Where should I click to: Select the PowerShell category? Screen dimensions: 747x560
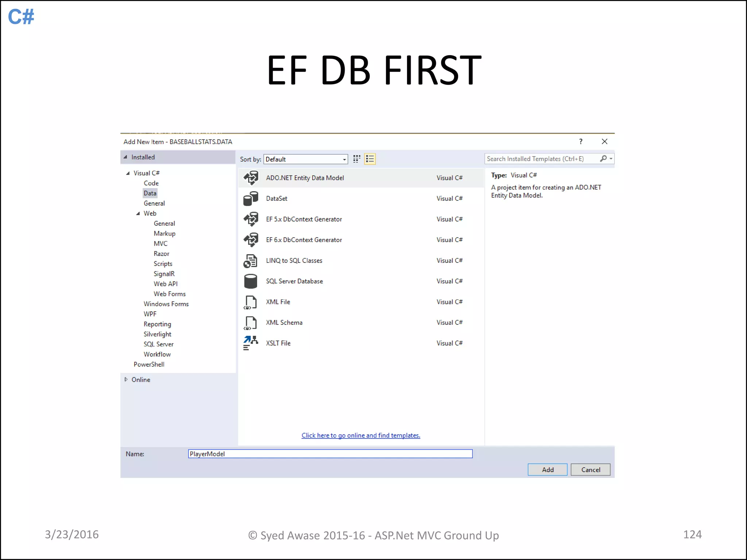click(x=149, y=365)
